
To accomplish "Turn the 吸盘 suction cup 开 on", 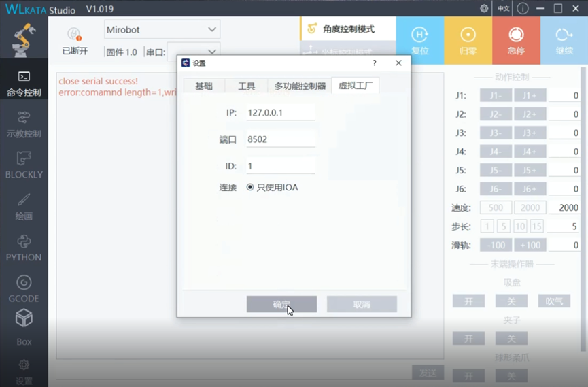I will tap(468, 301).
